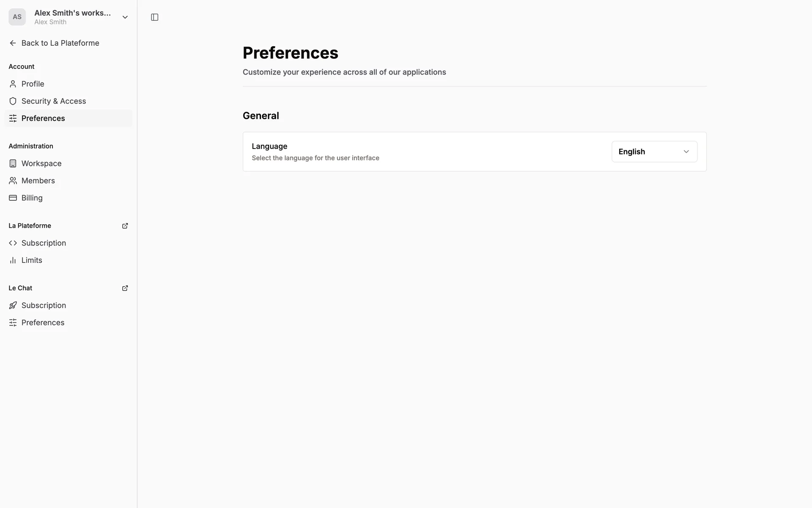Click Alex Smith's workspace name
The height and width of the screenshot is (508, 812).
(x=72, y=13)
